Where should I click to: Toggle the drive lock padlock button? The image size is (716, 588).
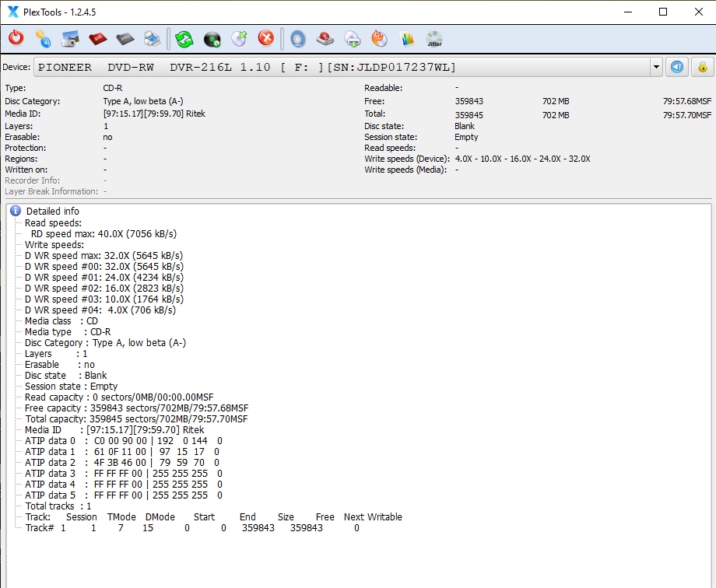(x=702, y=67)
